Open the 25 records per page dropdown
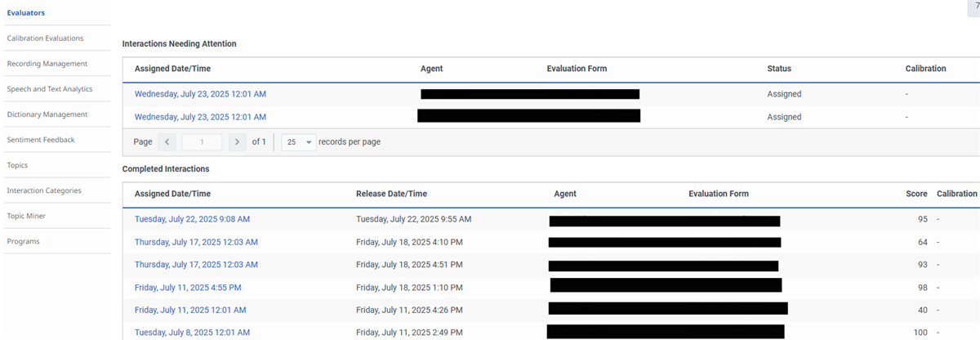The image size is (980, 340). pos(298,141)
